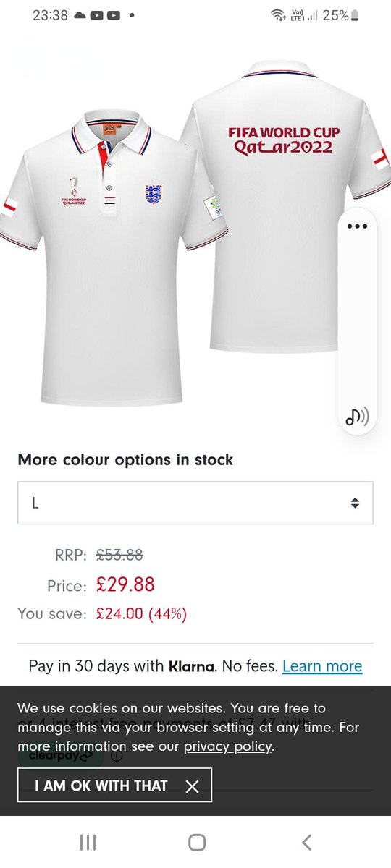Open the privacy policy link
The image size is (391, 868).
pos(227,746)
